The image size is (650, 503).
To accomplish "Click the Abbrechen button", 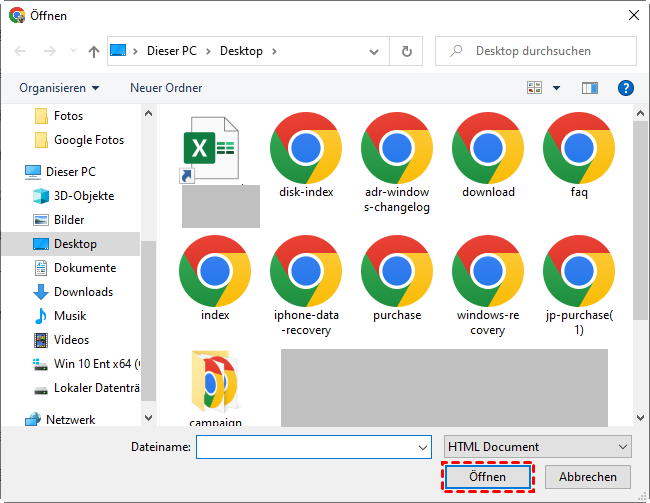I will coord(588,477).
